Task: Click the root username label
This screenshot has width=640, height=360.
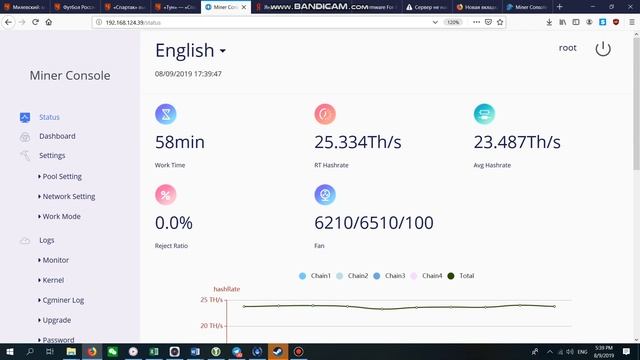Action: [567, 48]
